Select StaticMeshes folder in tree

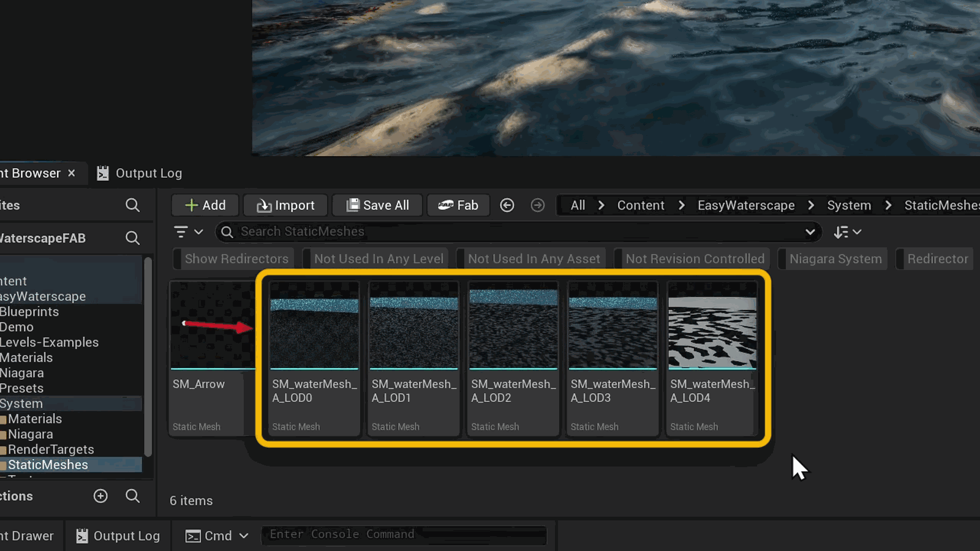click(x=71, y=465)
